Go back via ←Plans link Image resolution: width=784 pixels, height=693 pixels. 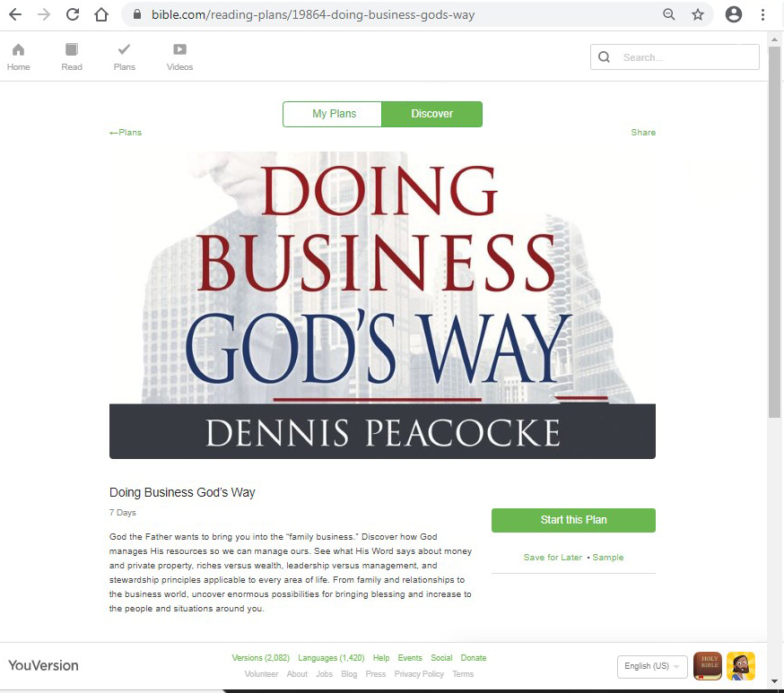click(126, 133)
